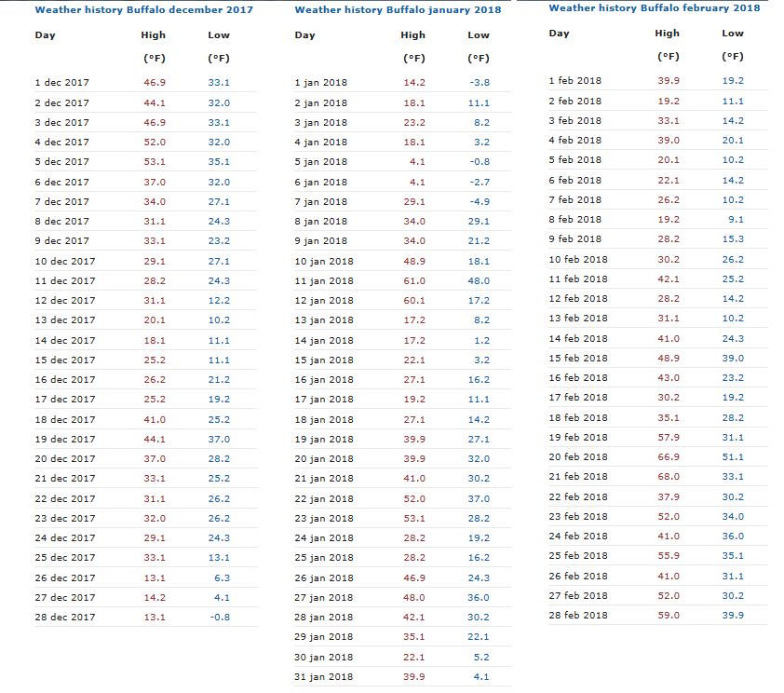Select the high value for 19 feb 2018
This screenshot has width=784, height=693.
(669, 438)
